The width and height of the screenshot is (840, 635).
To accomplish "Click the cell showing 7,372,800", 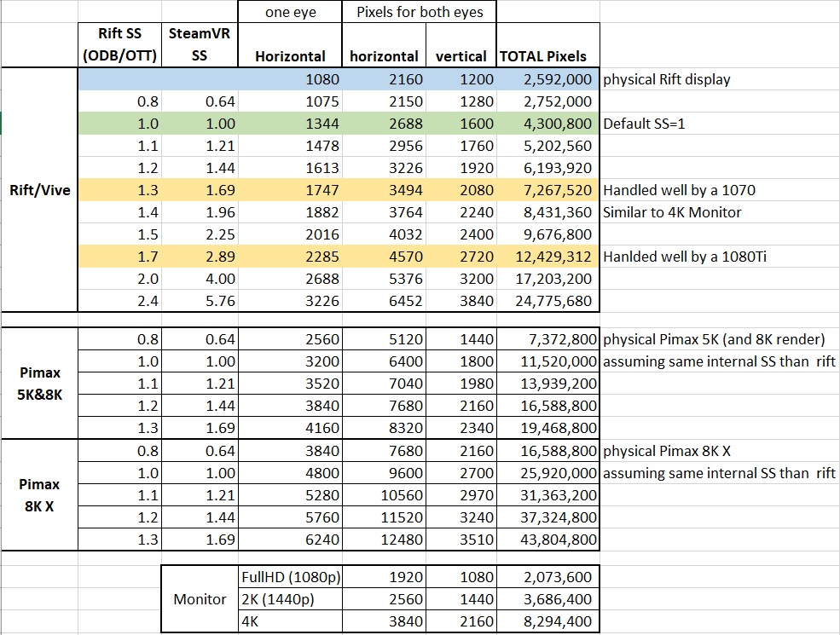I will 548,339.
